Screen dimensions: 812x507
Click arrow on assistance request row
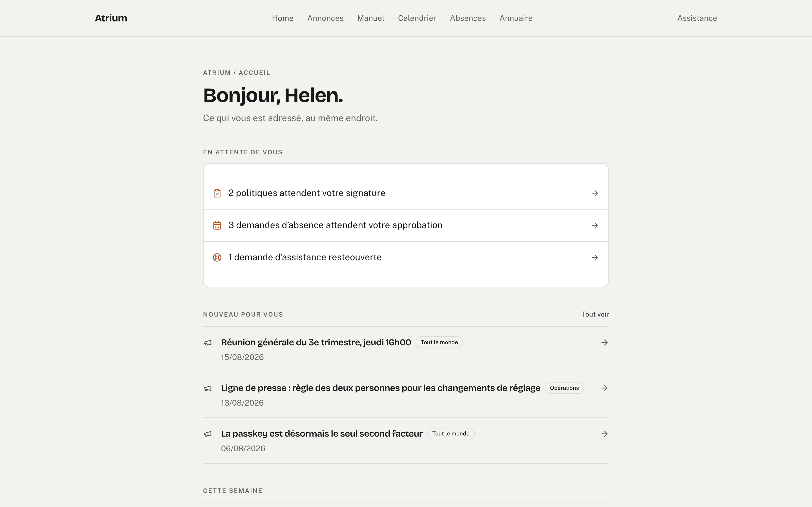click(595, 257)
